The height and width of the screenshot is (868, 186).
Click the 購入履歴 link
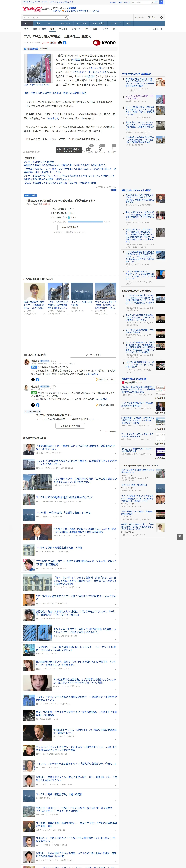coord(152,18)
